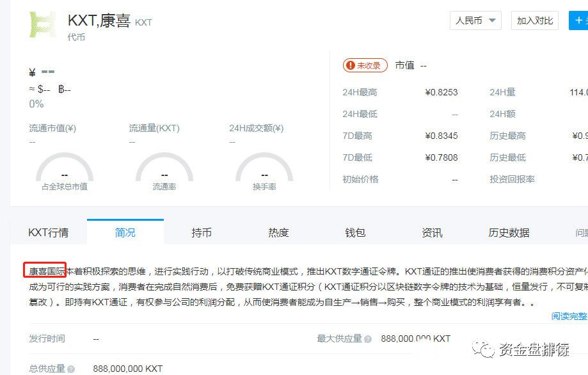Image resolution: width=588 pixels, height=375 pixels.
Task: Click the 投资回报率 label
Action: pyautogui.click(x=512, y=179)
